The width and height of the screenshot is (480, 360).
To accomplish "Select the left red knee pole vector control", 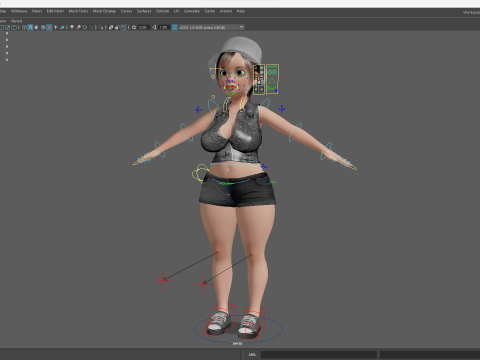I will 163,280.
